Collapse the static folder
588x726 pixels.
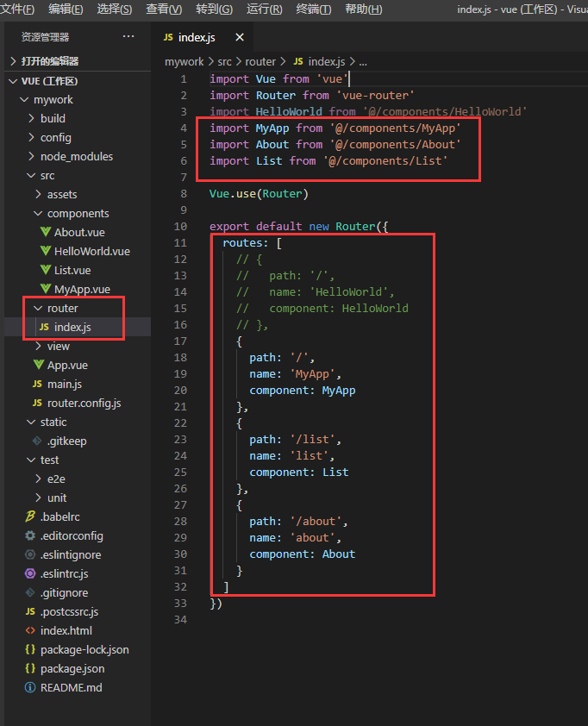click(x=31, y=422)
